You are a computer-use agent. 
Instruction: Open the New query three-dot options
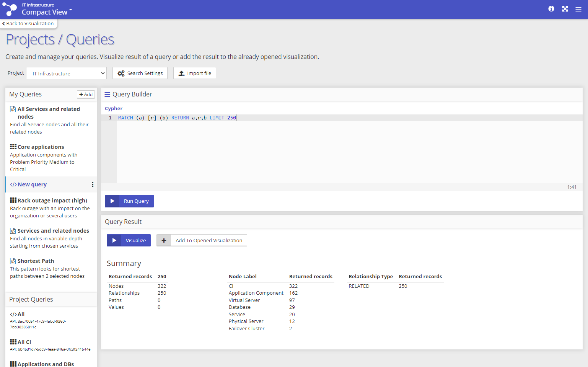click(93, 184)
